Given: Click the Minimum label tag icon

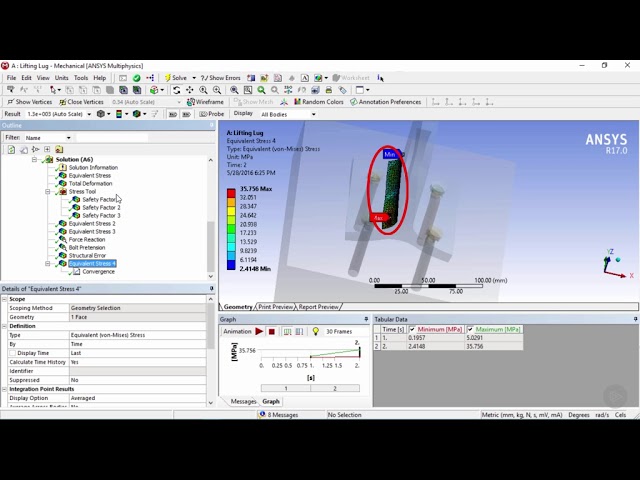Looking at the screenshot, I should pyautogui.click(x=187, y=114).
